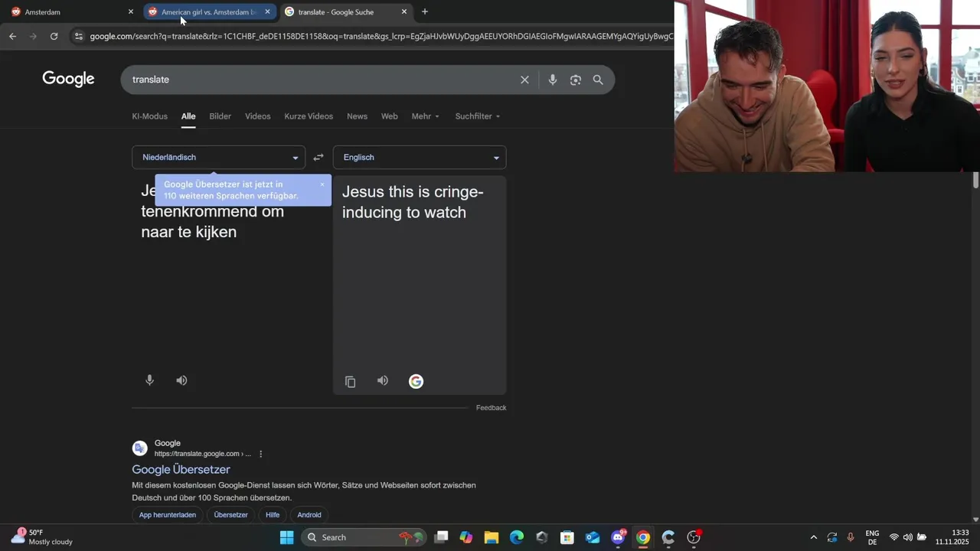Close the translate - Google Suche tab
Viewport: 980px width, 551px height.
pyautogui.click(x=404, y=11)
